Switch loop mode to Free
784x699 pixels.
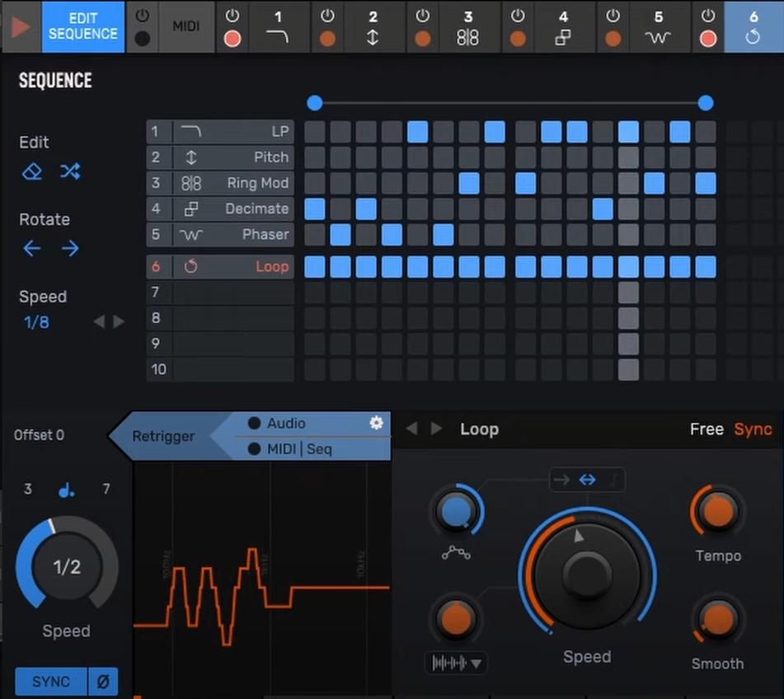(x=707, y=429)
